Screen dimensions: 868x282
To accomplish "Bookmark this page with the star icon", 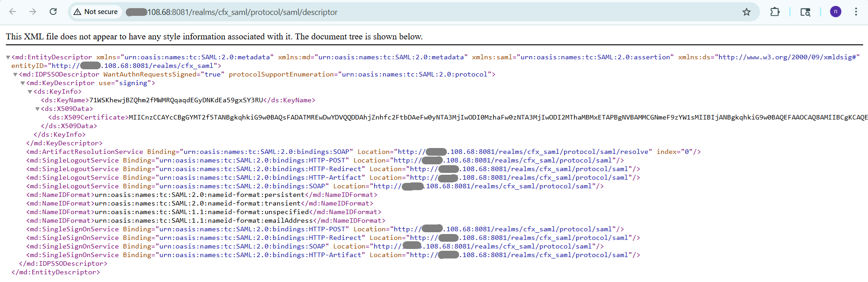I will [x=746, y=12].
